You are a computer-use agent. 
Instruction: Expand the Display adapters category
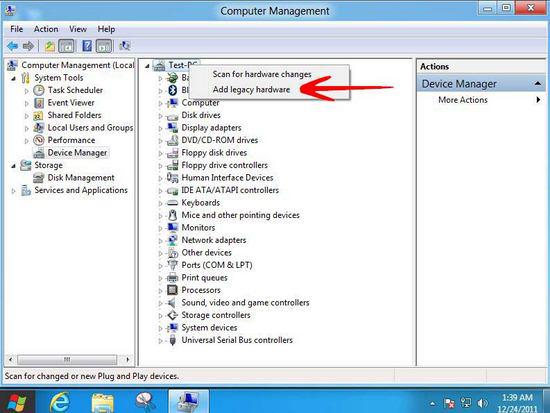160,128
